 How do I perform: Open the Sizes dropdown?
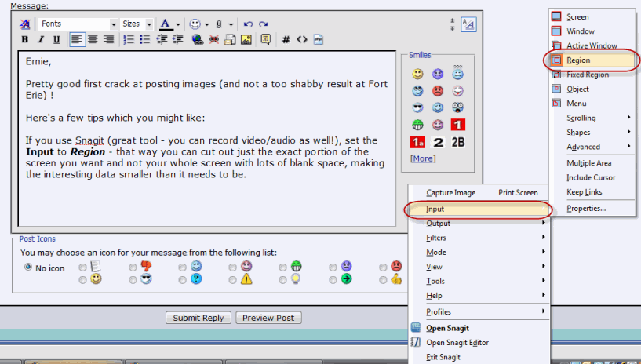tap(137, 24)
